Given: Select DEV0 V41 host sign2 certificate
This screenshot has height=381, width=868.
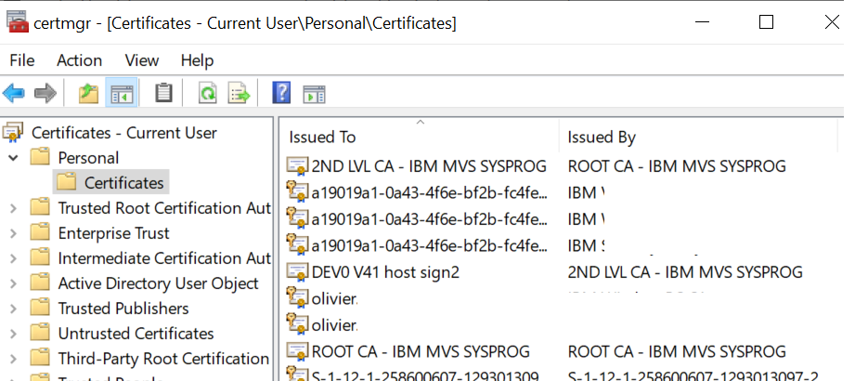Looking at the screenshot, I should 385,272.
